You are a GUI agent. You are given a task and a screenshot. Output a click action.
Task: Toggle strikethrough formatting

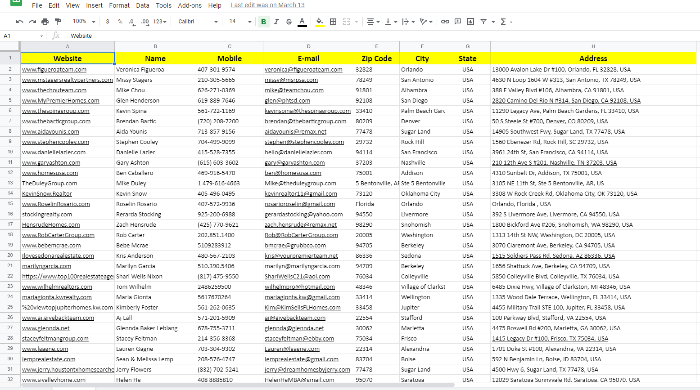pos(289,21)
